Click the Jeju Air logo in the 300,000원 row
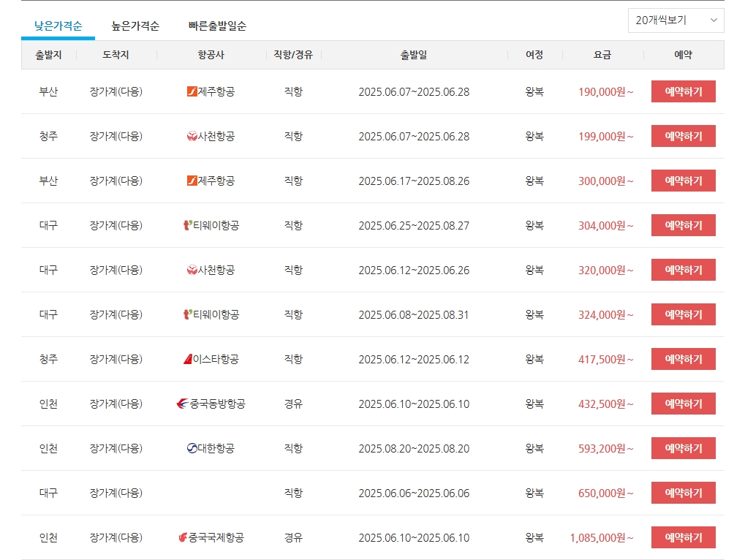 pos(192,181)
